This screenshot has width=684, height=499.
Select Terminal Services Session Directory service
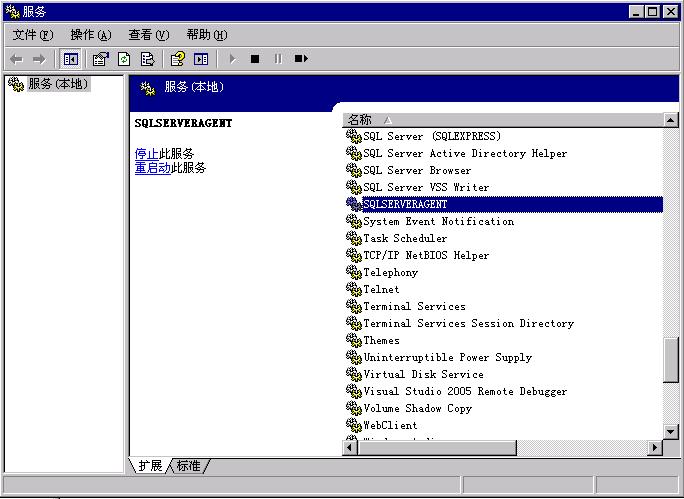[469, 324]
